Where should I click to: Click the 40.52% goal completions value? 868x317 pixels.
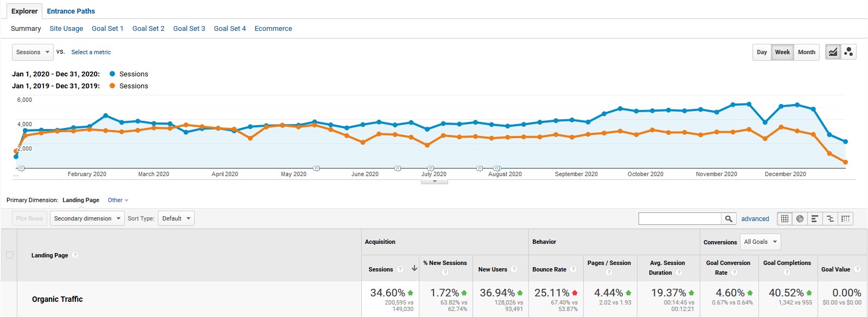tap(786, 293)
